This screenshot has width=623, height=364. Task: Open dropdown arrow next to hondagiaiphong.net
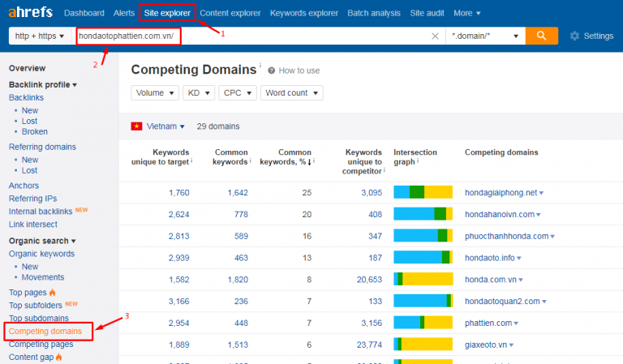[x=542, y=193]
